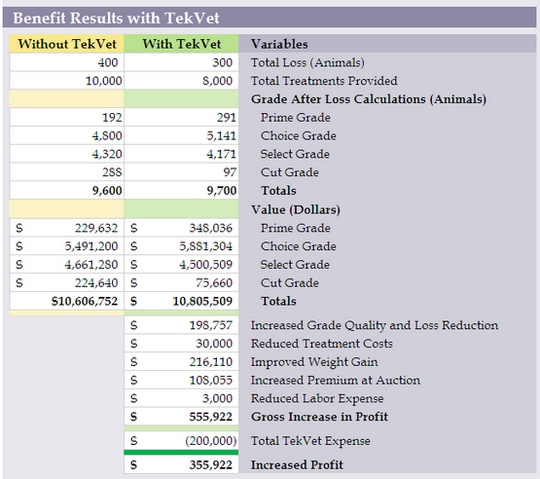Select the 4,171 Select Grade cell
The width and height of the screenshot is (540, 479).
(x=181, y=154)
